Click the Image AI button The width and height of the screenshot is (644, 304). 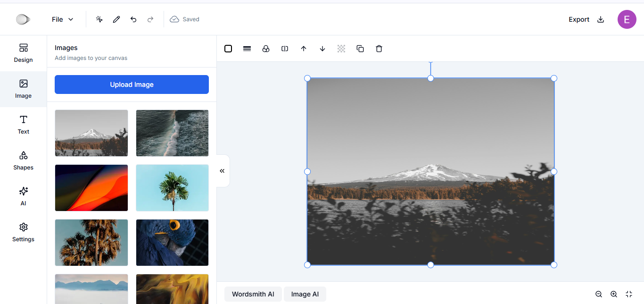click(x=305, y=294)
